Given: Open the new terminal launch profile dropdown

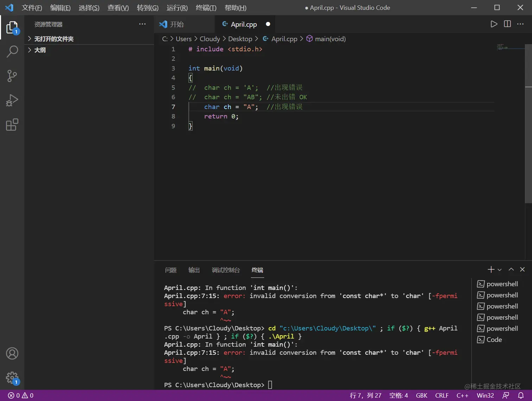Looking at the screenshot, I should 500,270.
